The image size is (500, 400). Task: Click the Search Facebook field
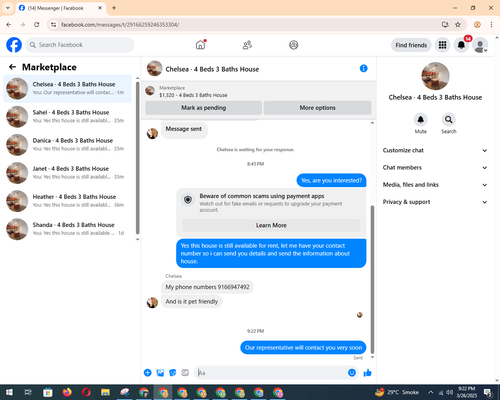pos(80,45)
